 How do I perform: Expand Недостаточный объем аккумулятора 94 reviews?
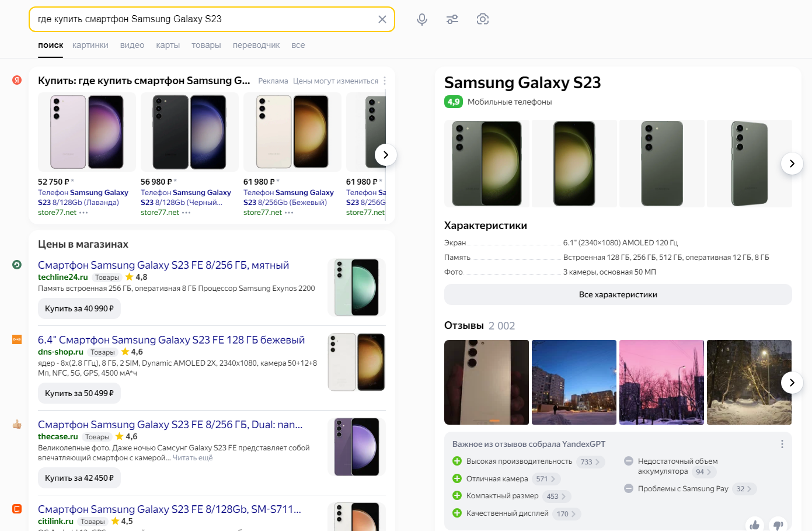(x=704, y=472)
